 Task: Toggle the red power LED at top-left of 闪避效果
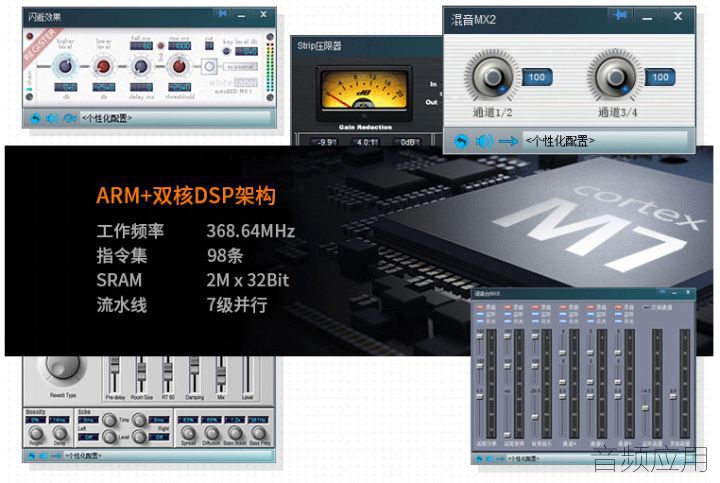tap(30, 36)
